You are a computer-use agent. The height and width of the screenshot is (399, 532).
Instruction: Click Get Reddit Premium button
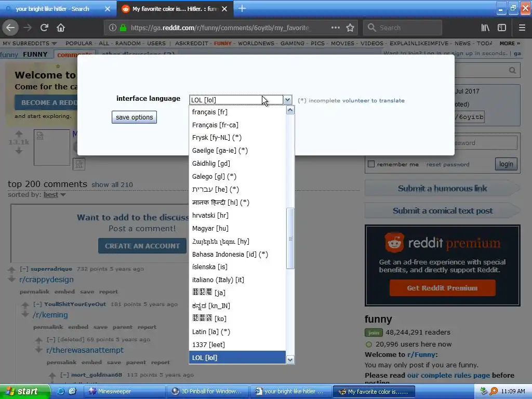(443, 288)
